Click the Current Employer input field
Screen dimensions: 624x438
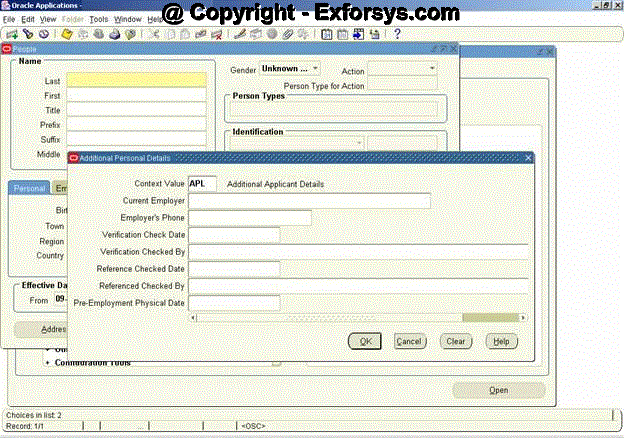[x=309, y=201]
